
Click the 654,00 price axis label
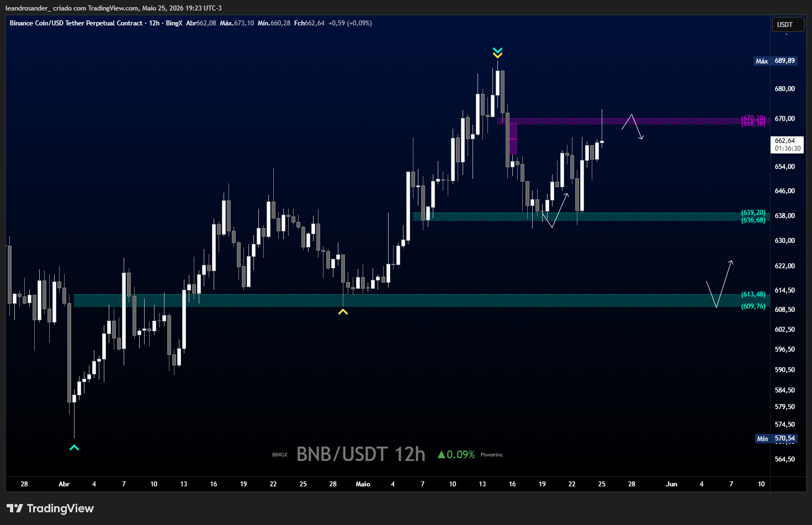pos(785,167)
